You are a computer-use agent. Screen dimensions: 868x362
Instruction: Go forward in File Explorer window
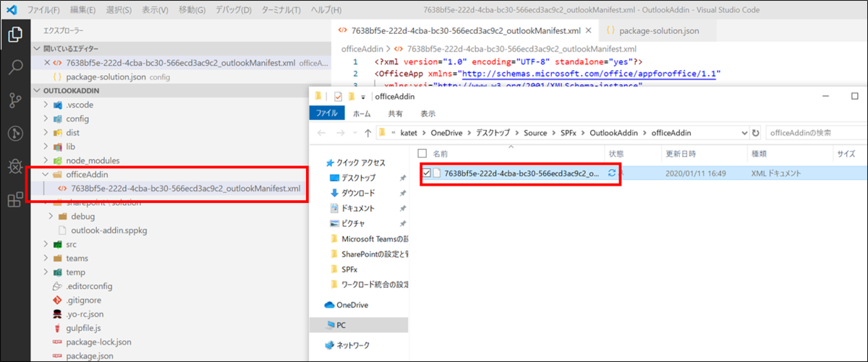340,133
